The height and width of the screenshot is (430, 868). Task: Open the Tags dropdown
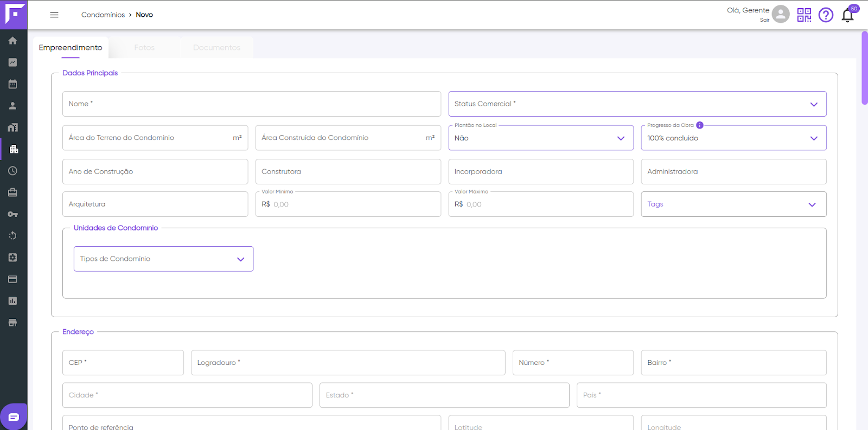pos(733,204)
